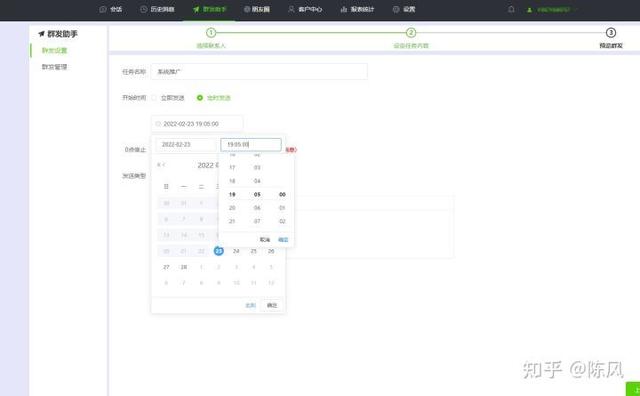The image size is (640, 396).
Task: Click the 历史消息 clock icon in top bar
Action: point(143,9)
